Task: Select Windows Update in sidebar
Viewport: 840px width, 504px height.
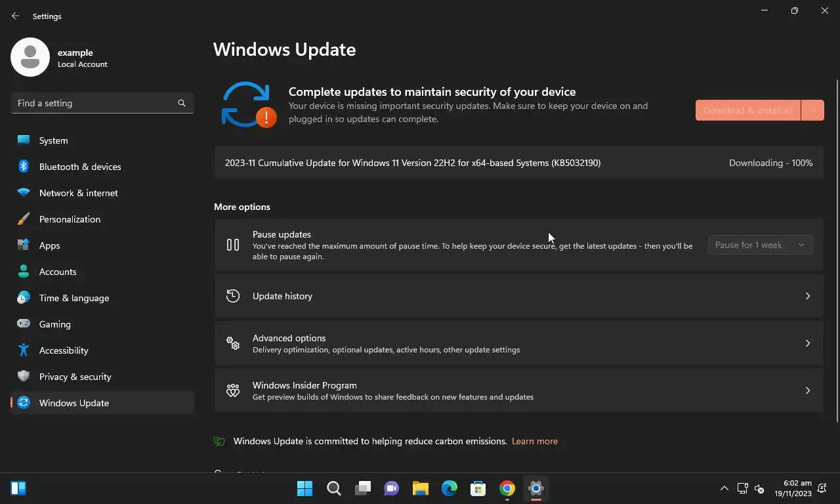Action: click(102, 403)
